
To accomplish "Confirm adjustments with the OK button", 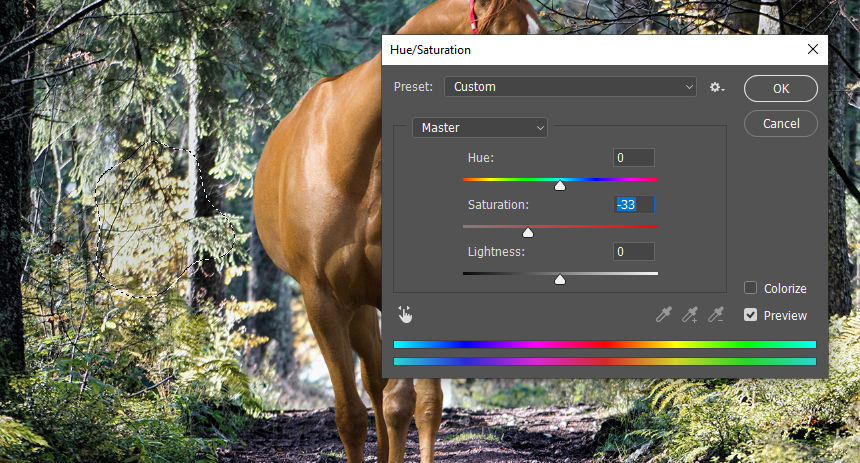I will click(780, 88).
